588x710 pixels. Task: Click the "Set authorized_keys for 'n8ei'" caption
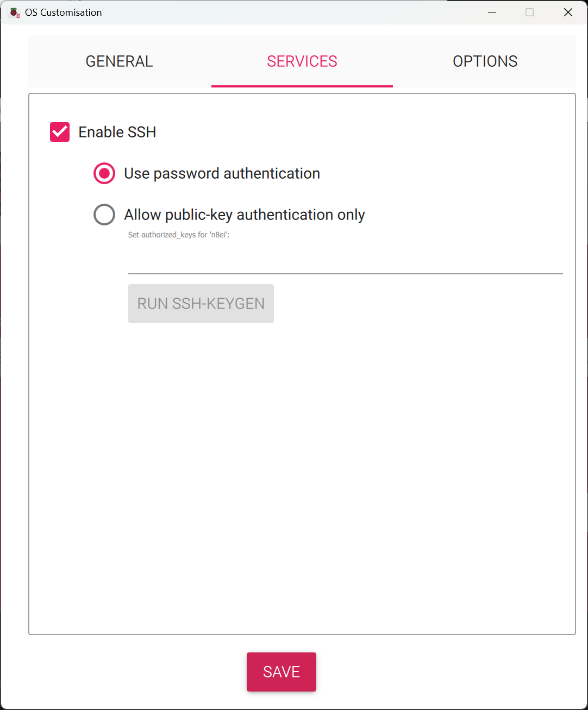point(179,235)
